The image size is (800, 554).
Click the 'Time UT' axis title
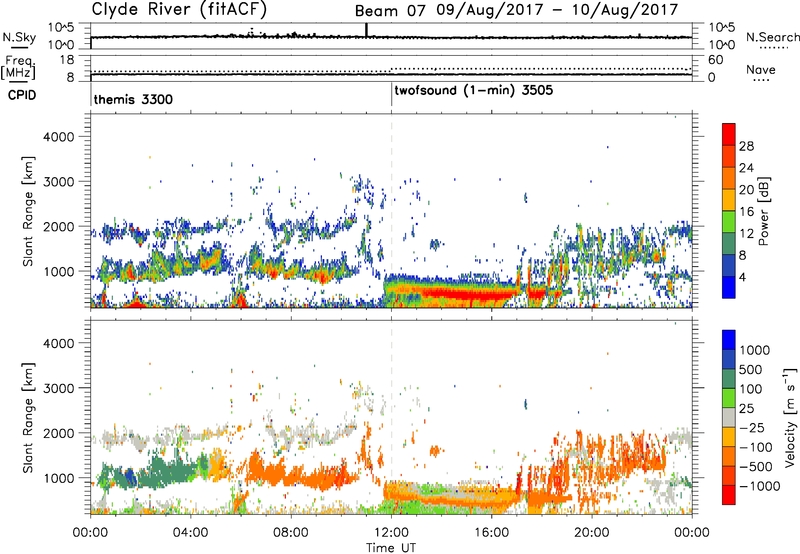coord(391,548)
